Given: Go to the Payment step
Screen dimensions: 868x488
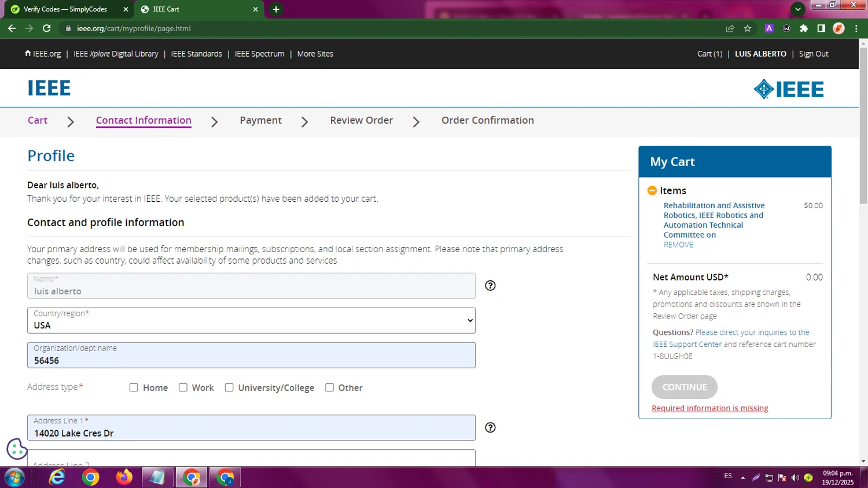Looking at the screenshot, I should (x=260, y=120).
